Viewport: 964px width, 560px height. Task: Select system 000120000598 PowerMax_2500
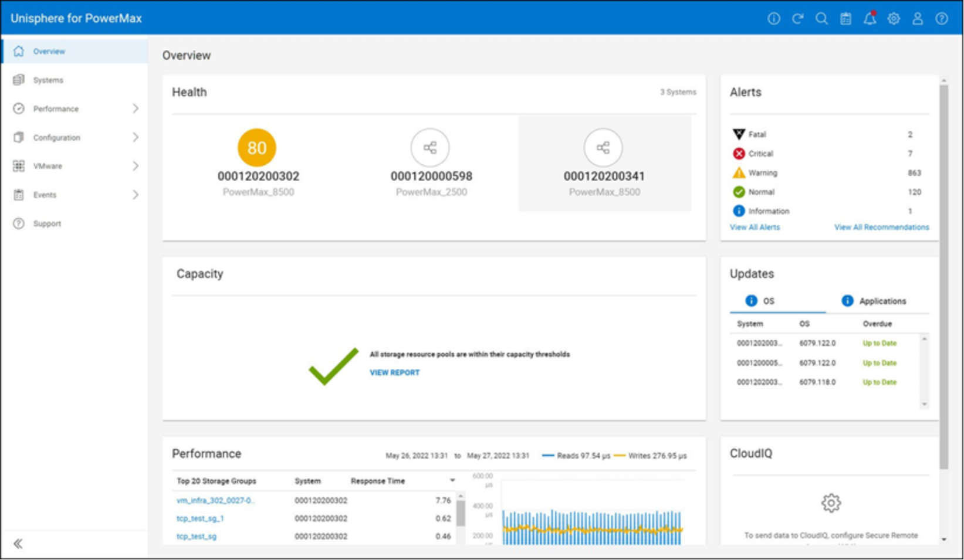point(431,164)
